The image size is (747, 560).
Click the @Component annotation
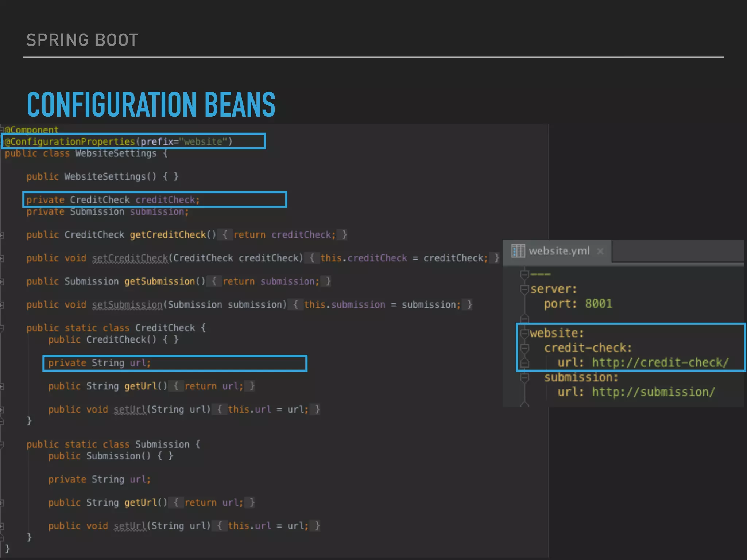[x=31, y=129]
